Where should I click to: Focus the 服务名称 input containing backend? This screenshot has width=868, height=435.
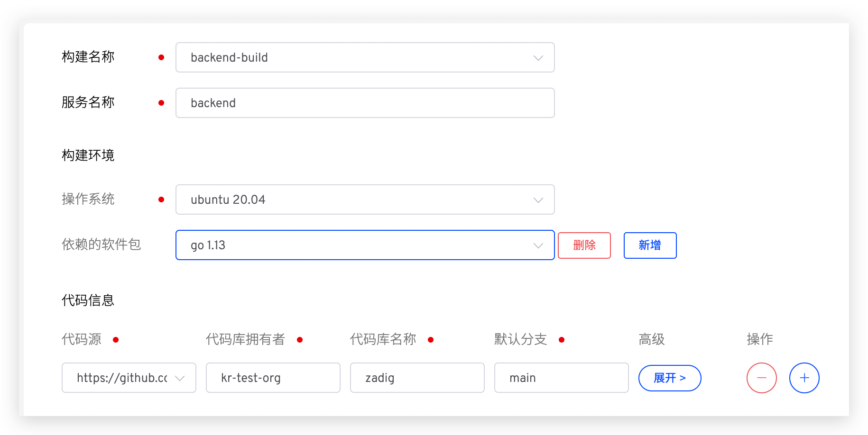(x=364, y=103)
